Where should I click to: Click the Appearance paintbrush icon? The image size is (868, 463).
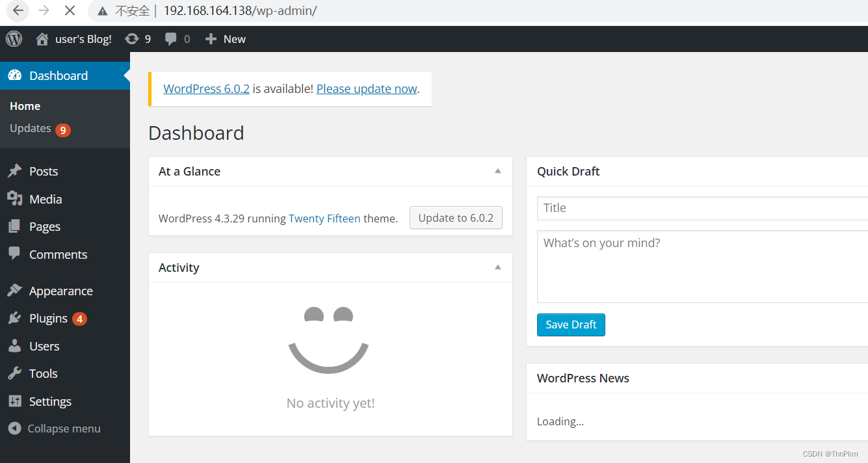point(14,291)
